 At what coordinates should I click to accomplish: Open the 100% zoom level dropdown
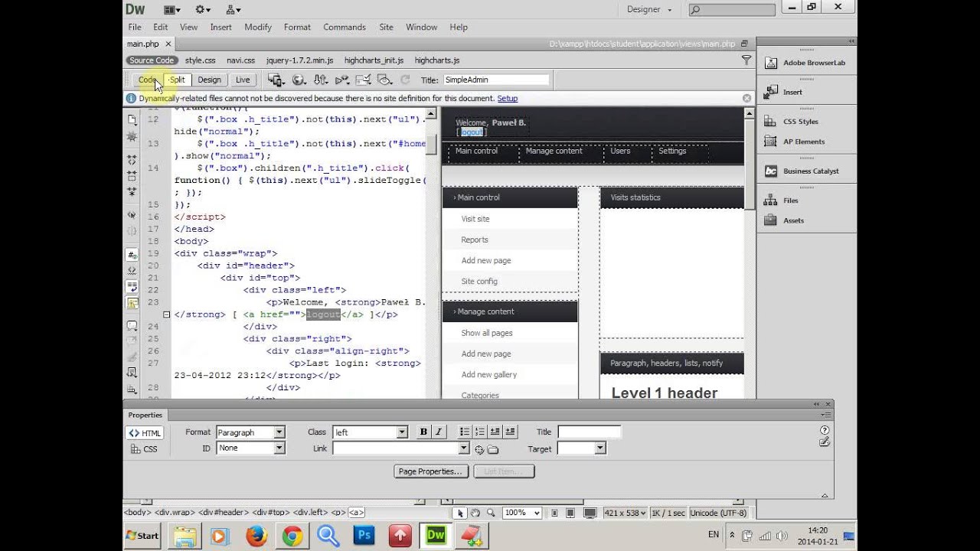point(522,513)
